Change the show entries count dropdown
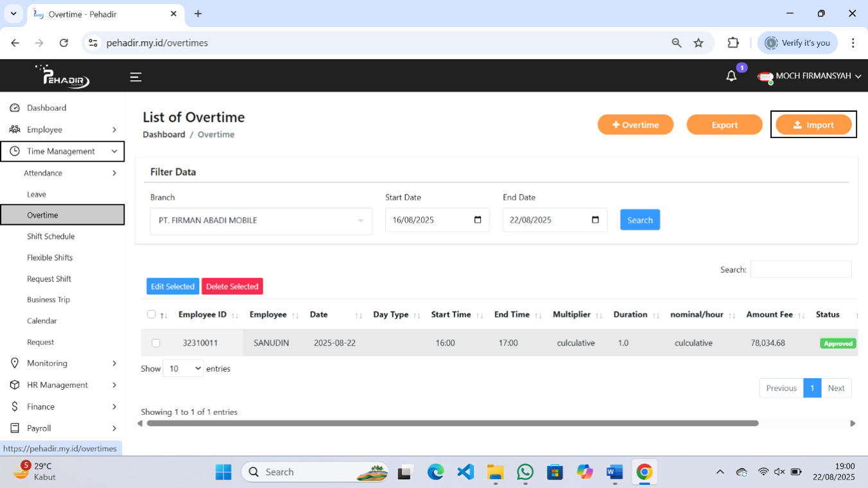 tap(183, 369)
